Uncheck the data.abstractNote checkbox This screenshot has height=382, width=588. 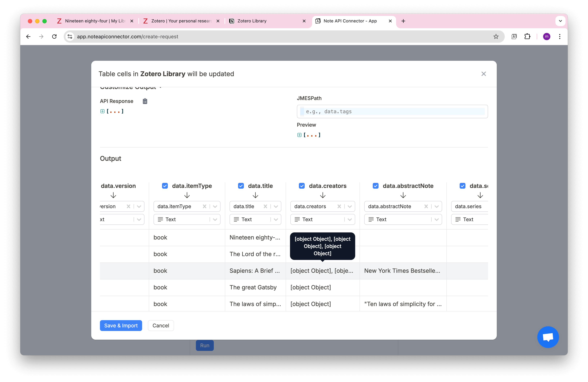tap(375, 186)
